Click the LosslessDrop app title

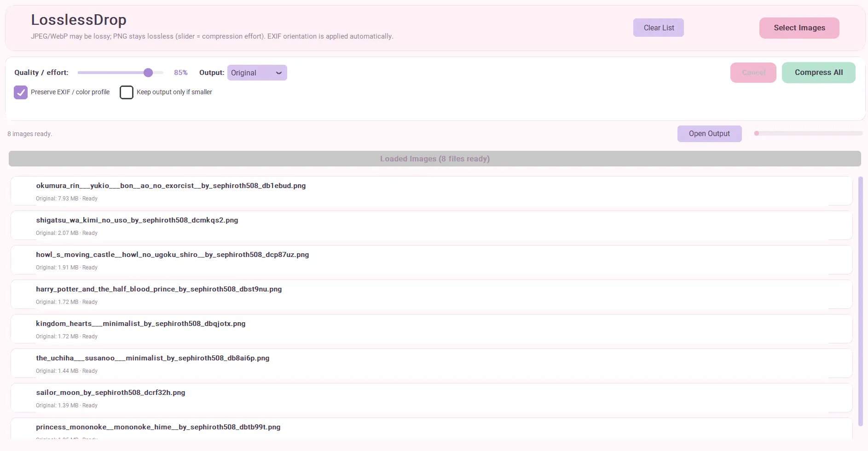[x=79, y=20]
